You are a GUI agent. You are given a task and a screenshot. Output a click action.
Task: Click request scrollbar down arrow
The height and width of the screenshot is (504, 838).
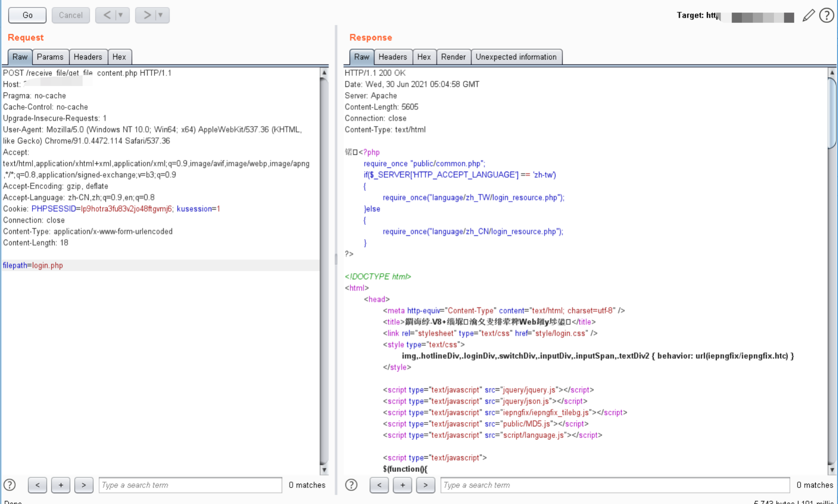(x=324, y=470)
